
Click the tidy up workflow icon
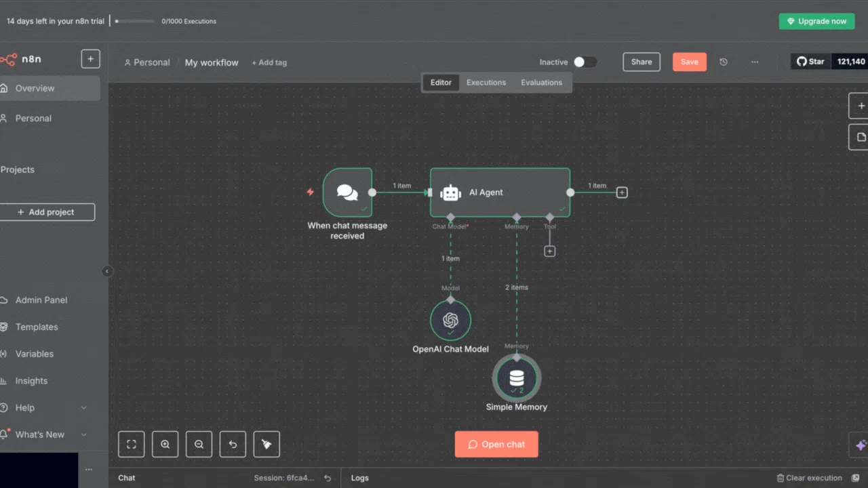(267, 445)
